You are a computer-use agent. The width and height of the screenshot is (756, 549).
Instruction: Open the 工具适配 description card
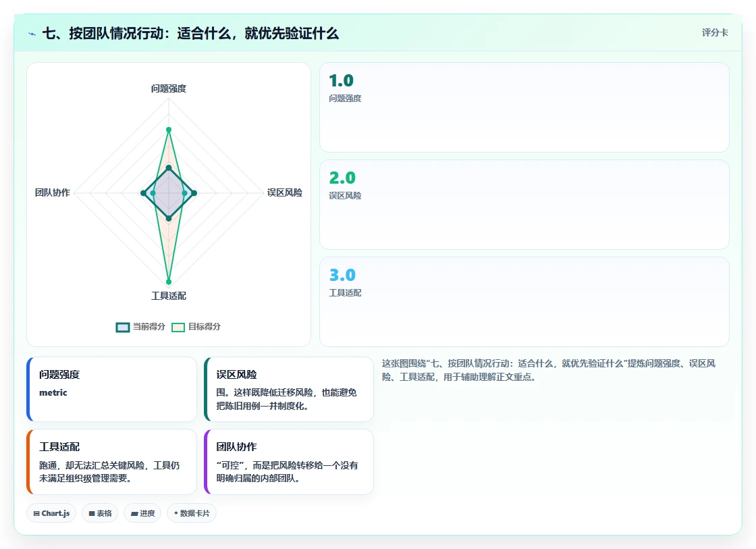tap(112, 462)
